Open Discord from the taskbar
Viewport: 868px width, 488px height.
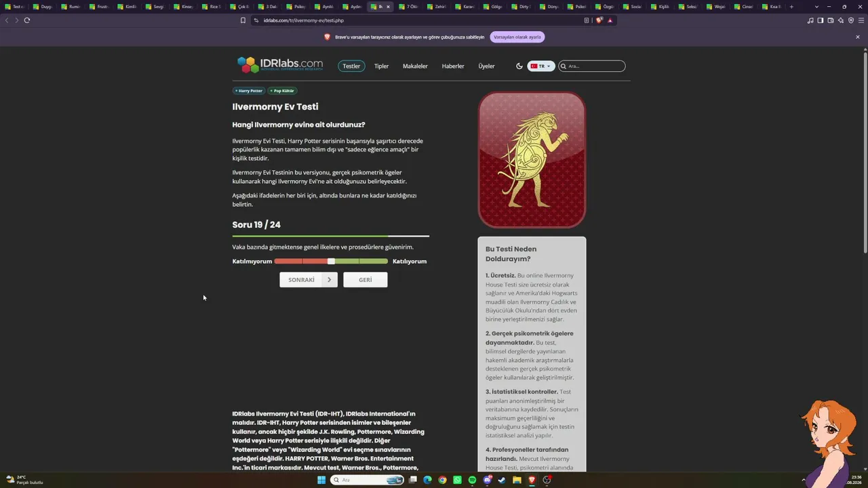[487, 480]
